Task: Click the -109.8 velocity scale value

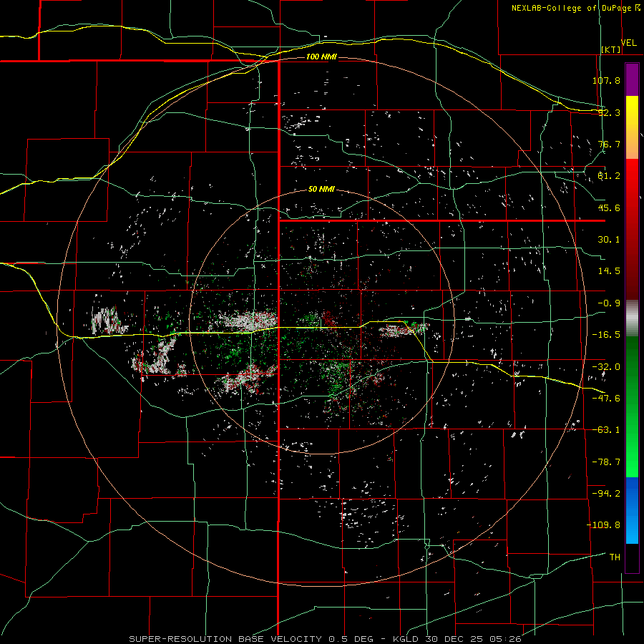Action: [603, 525]
